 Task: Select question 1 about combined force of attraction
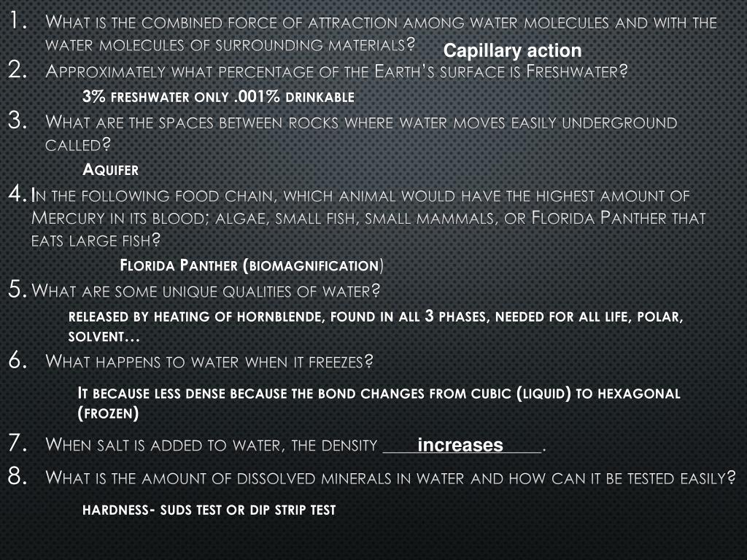tap(381, 34)
